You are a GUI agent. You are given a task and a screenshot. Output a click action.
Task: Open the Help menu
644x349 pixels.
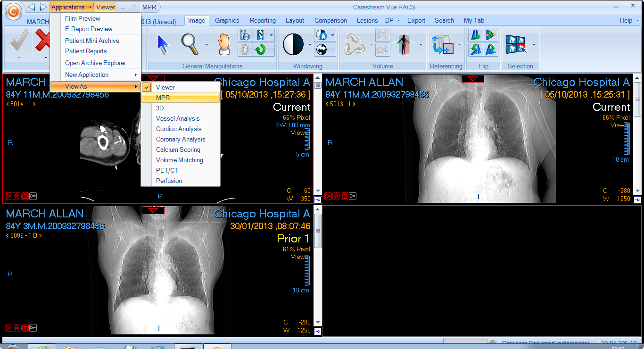[x=629, y=20]
